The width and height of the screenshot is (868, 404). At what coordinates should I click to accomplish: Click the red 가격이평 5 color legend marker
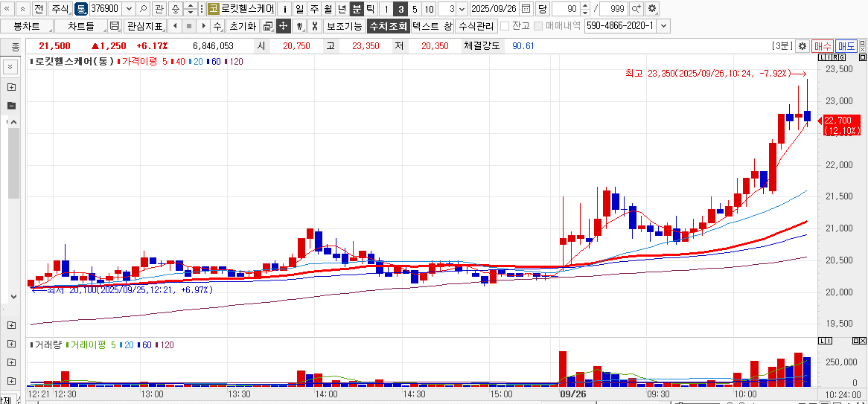pyautogui.click(x=118, y=61)
